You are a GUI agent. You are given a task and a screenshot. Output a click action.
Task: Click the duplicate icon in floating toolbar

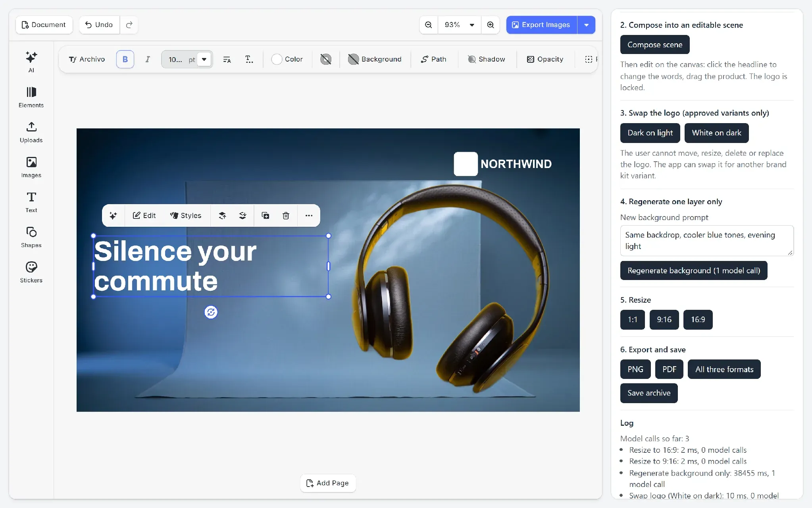[x=265, y=216]
